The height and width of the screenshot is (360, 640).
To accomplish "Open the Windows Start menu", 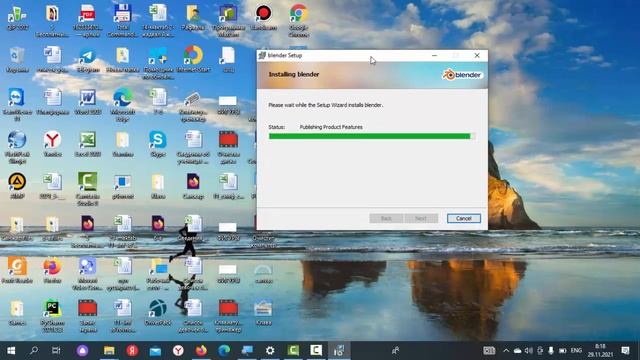I will 11,351.
